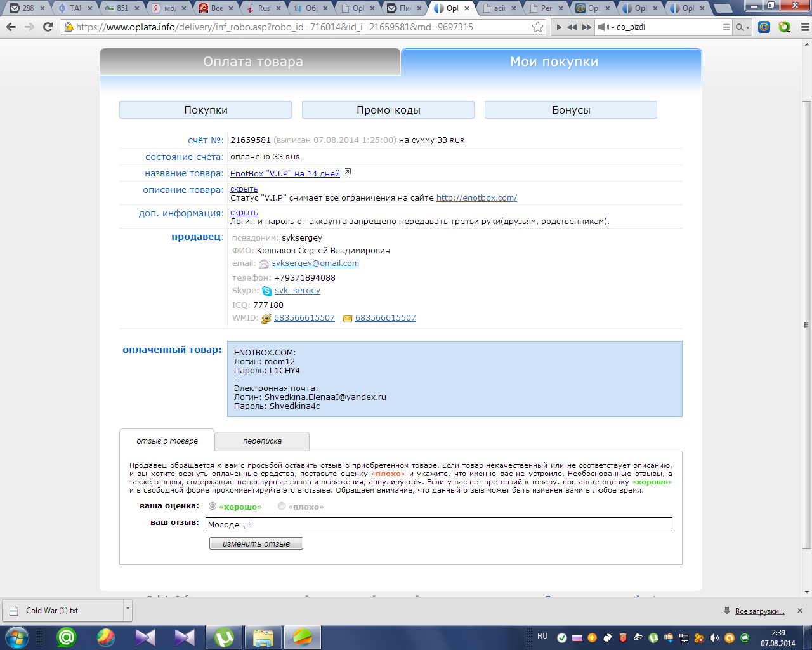The image size is (812, 650).
Task: Click the WebMoney keeper icon before WMID
Action: (266, 318)
